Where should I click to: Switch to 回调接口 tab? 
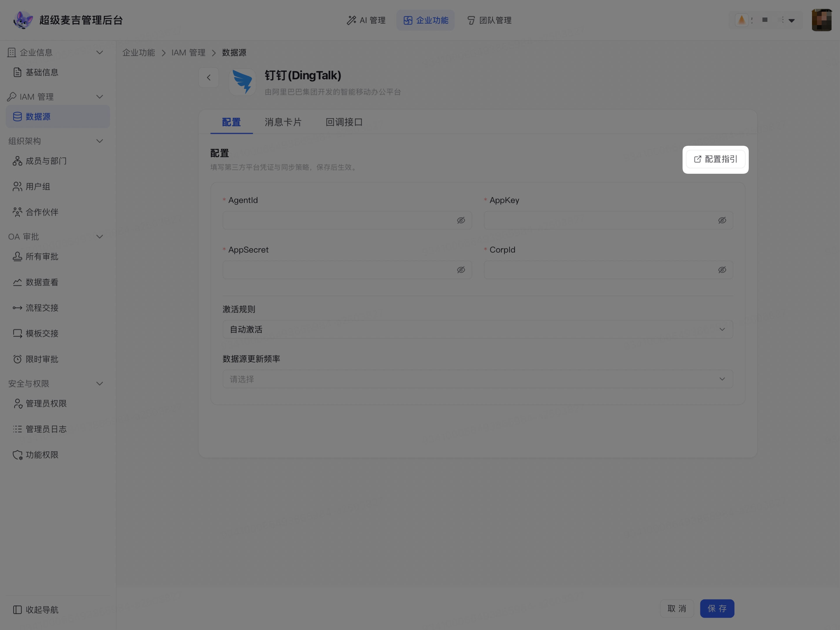click(344, 122)
